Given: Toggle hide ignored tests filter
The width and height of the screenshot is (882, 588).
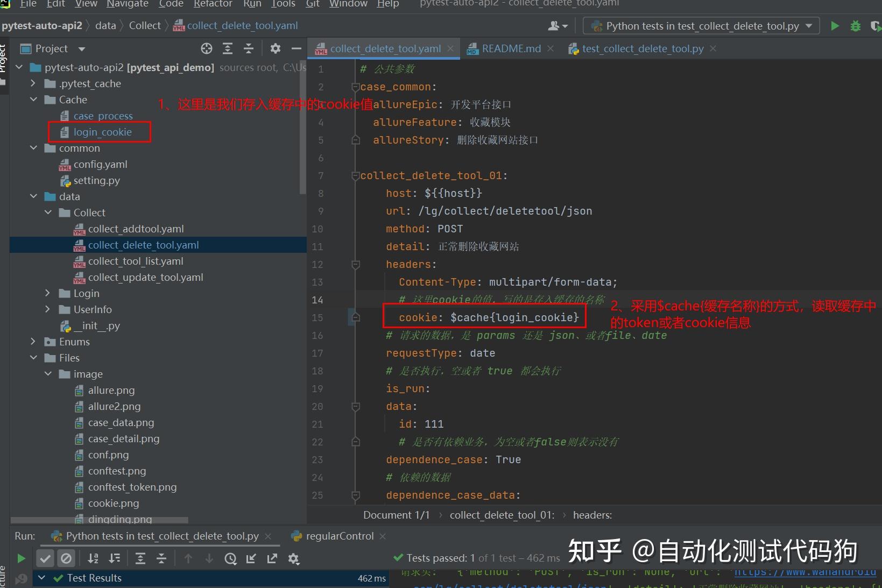Looking at the screenshot, I should [67, 558].
